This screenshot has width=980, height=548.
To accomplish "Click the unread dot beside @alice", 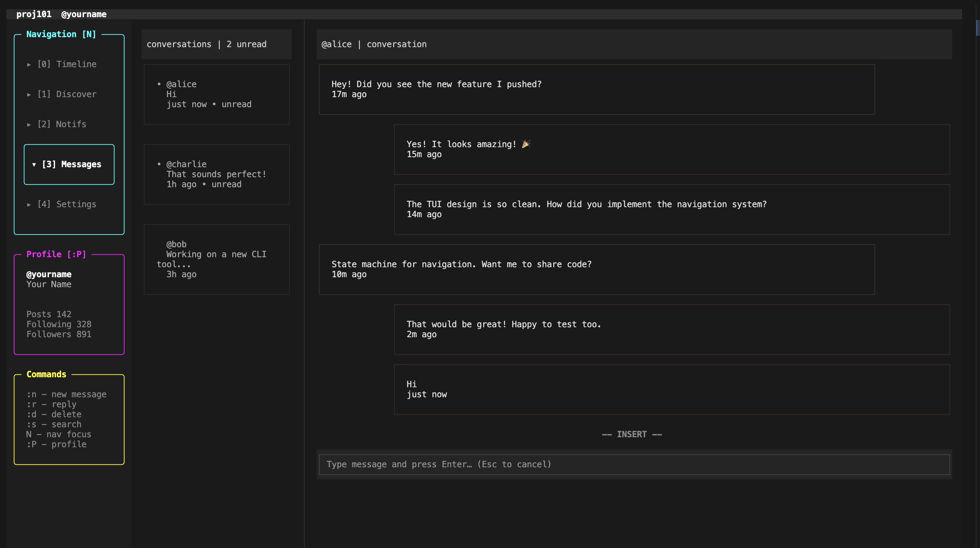I will [159, 84].
